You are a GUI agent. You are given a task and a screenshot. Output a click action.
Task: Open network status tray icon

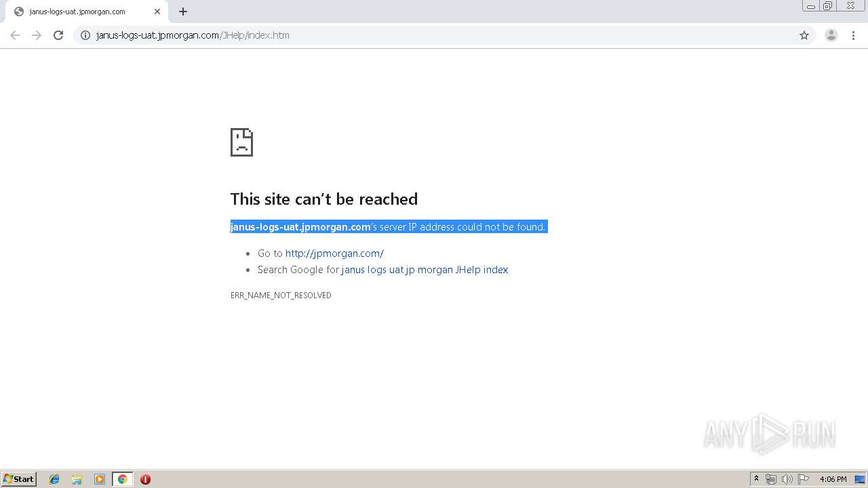click(771, 479)
